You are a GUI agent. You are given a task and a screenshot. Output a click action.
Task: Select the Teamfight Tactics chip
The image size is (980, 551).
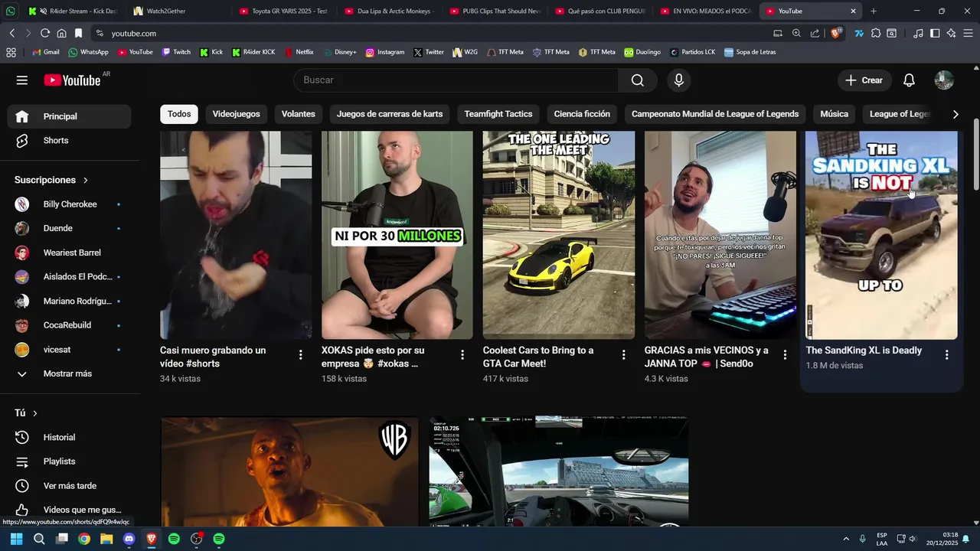tap(498, 114)
